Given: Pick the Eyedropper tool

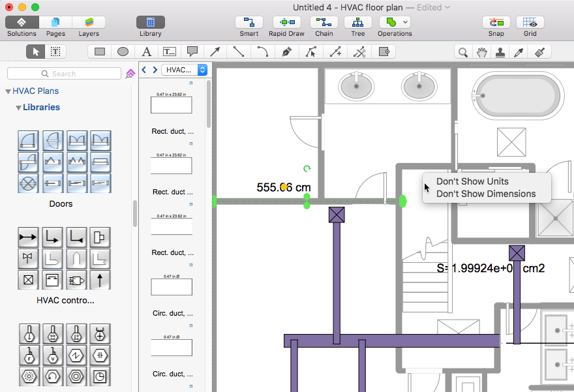Looking at the screenshot, I should (520, 52).
